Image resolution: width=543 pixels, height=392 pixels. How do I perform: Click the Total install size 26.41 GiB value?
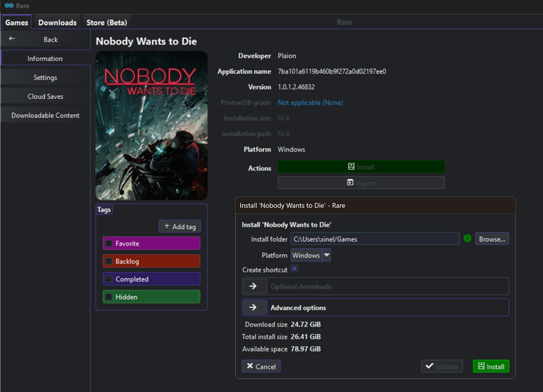pos(306,337)
